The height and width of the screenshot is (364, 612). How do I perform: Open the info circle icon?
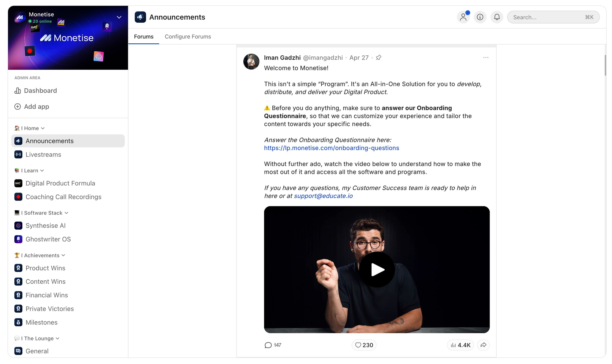click(480, 17)
